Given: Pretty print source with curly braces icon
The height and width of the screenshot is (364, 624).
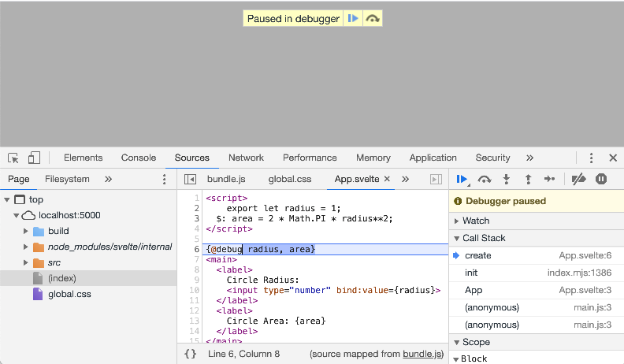Looking at the screenshot, I should (190, 354).
